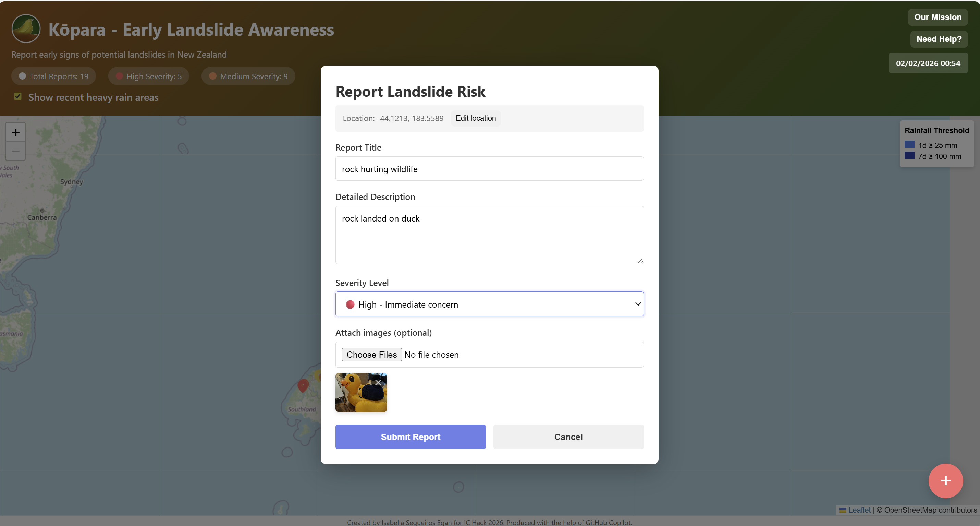Remove the attached duck image
The image size is (980, 526).
[x=378, y=382]
